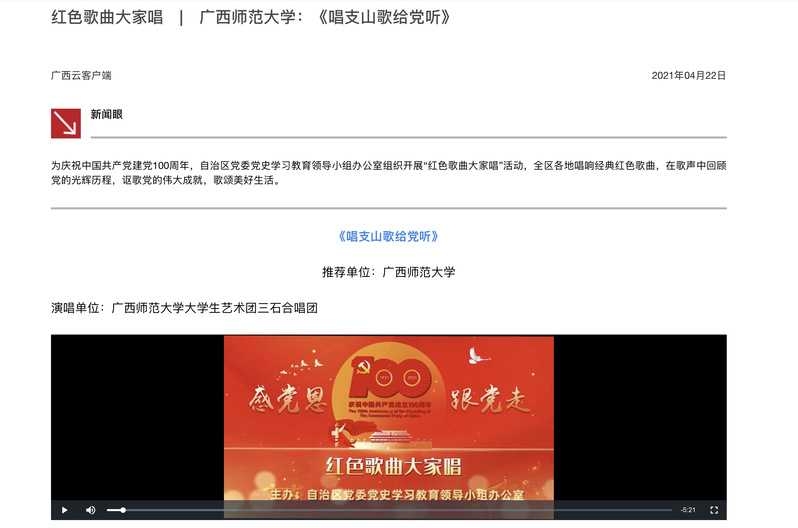Click the red arrow 新闻眼 icon
This screenshot has width=798, height=528.
[x=66, y=123]
